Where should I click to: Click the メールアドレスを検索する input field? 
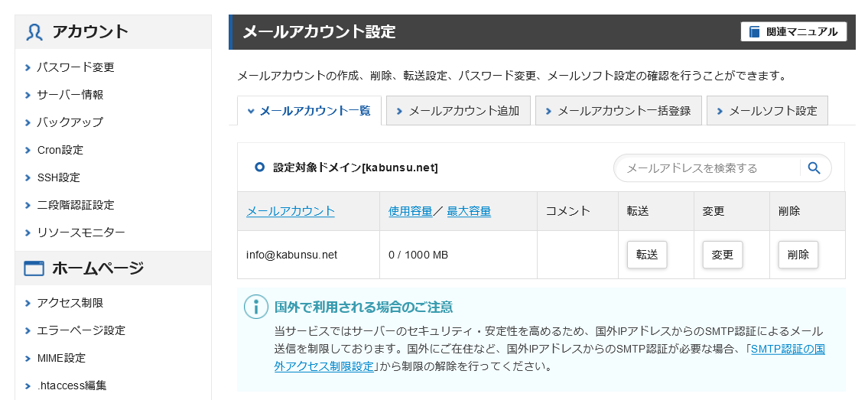pyautogui.click(x=707, y=168)
